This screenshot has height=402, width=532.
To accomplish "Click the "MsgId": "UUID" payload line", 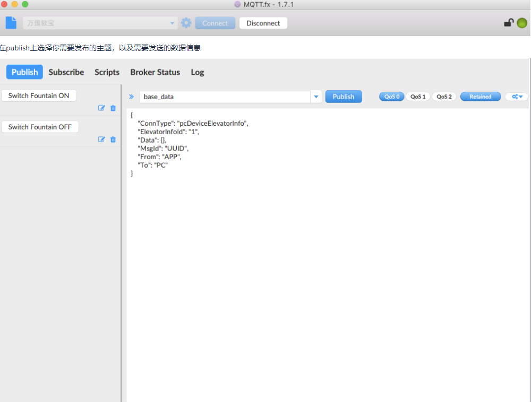I will [x=163, y=148].
